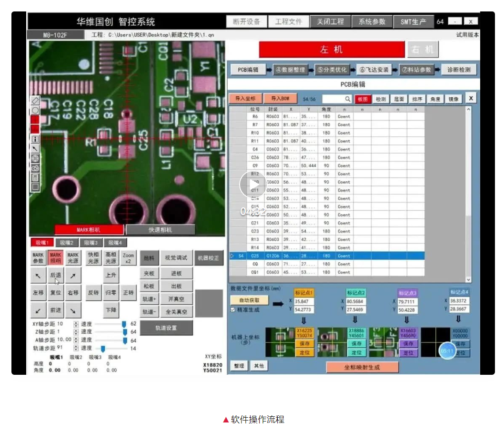Click the camera capture tool icon
The width and height of the screenshot is (504, 432).
(x=35, y=168)
